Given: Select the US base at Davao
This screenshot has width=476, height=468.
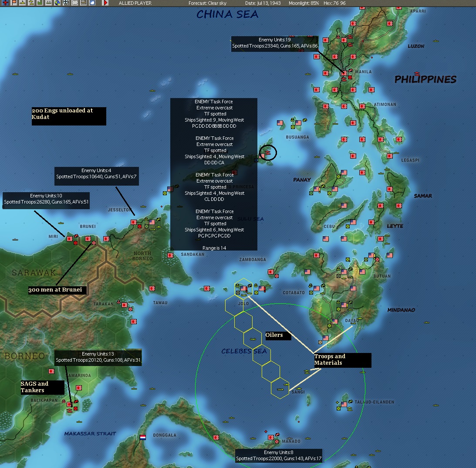Looking at the screenshot, I should tap(335, 321).
